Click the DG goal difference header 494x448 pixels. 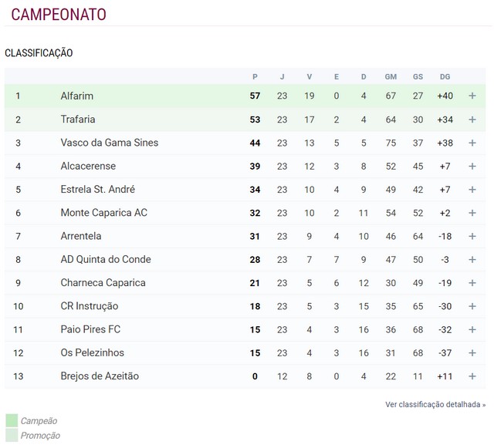(x=445, y=77)
